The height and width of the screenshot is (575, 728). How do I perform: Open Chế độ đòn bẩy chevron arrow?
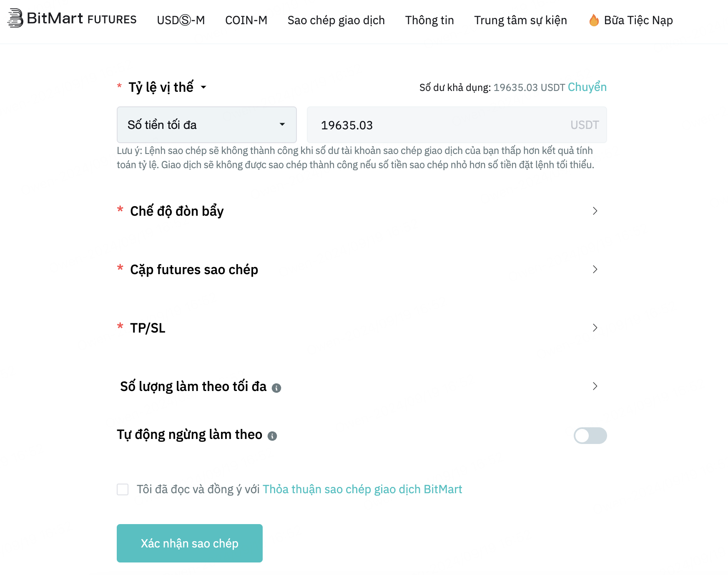click(x=595, y=211)
